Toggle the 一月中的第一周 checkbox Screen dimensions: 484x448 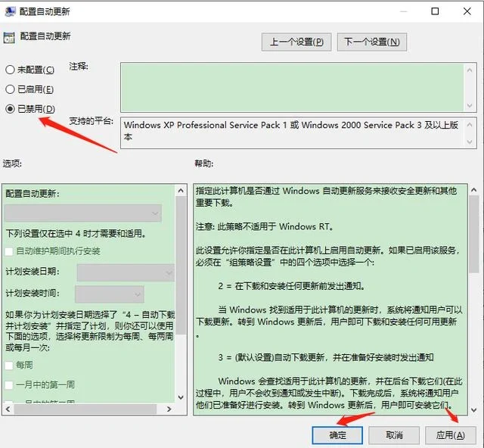click(x=9, y=385)
